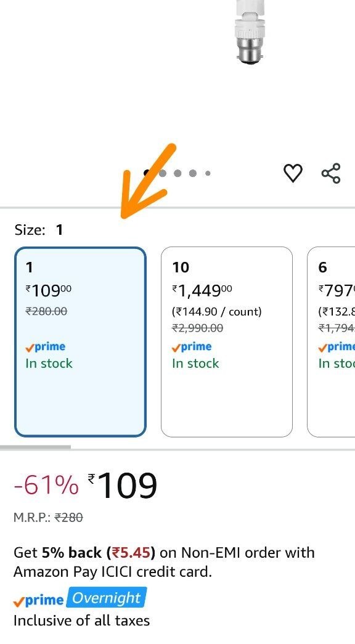Select the size 1 option card

(81, 341)
